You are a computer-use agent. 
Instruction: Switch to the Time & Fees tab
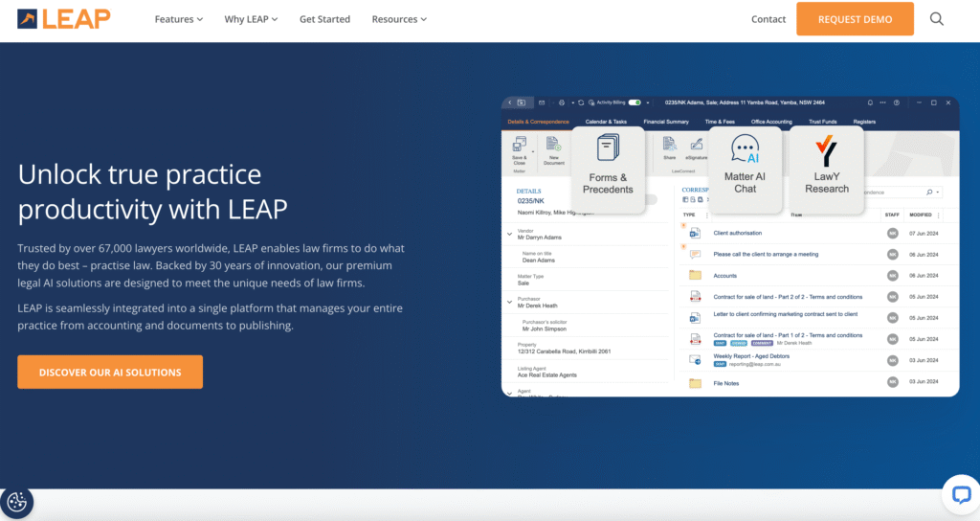[720, 122]
